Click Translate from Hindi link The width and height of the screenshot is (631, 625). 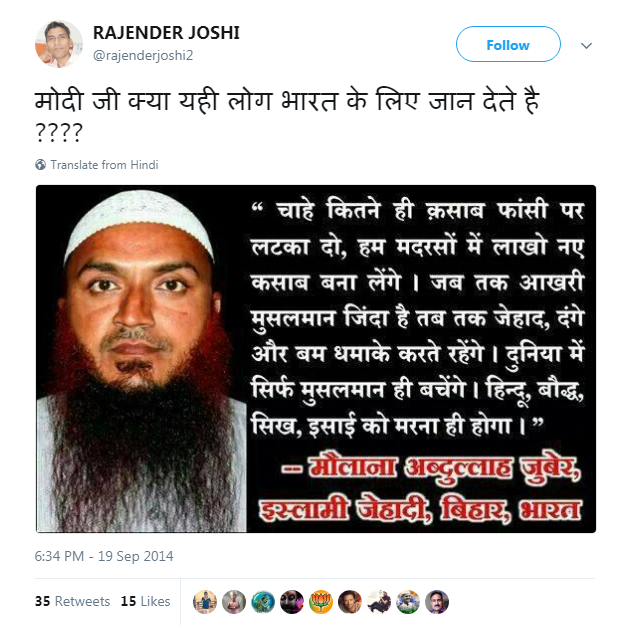[104, 165]
